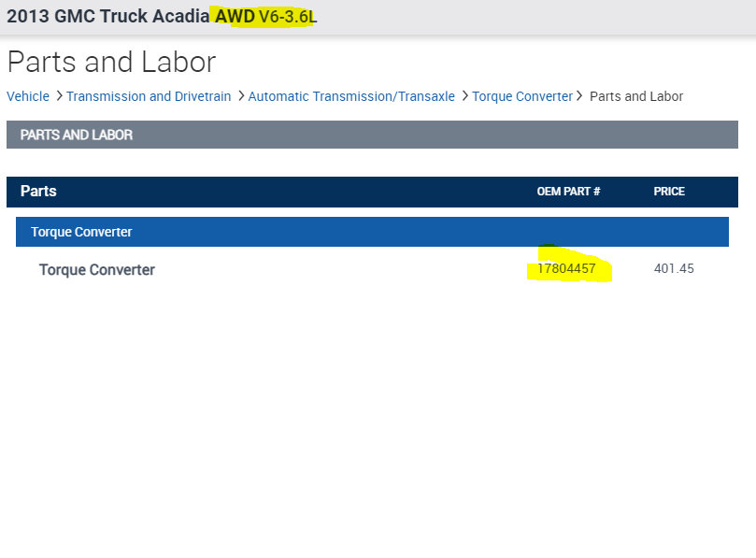Screen dimensions: 756x558
Task: Select the Torque Converter part name
Action: click(x=97, y=270)
